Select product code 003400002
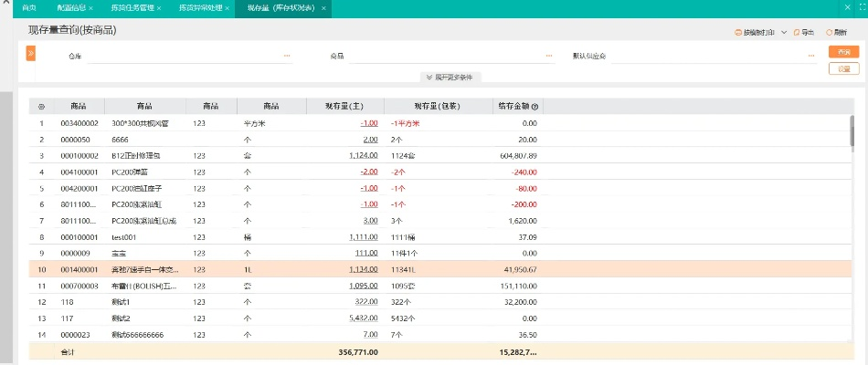 click(79, 124)
